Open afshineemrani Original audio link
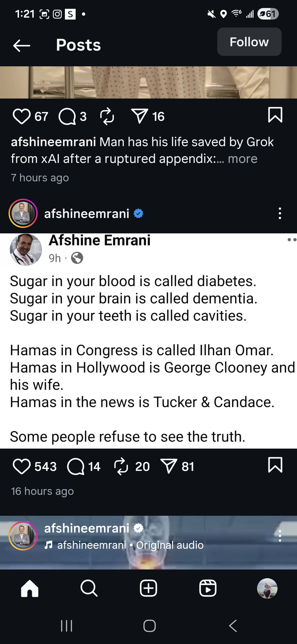This screenshot has width=297, height=644. 130,545
